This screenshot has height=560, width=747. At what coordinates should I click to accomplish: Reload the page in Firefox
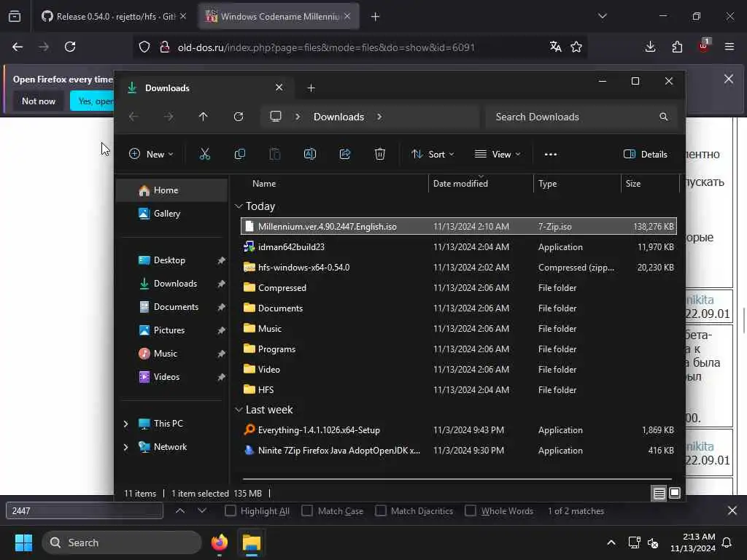click(70, 47)
